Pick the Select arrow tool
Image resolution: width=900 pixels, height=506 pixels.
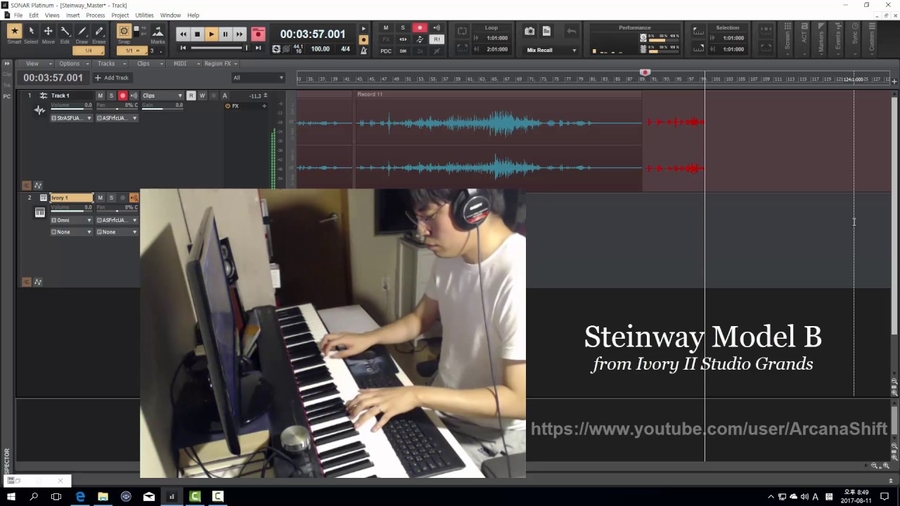click(x=31, y=32)
